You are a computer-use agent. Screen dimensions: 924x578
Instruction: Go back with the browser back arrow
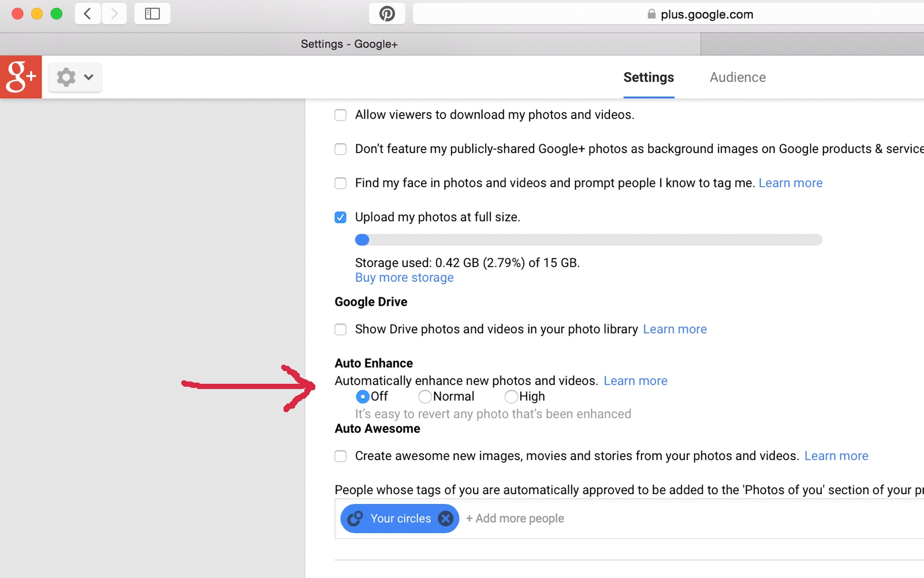(x=88, y=13)
